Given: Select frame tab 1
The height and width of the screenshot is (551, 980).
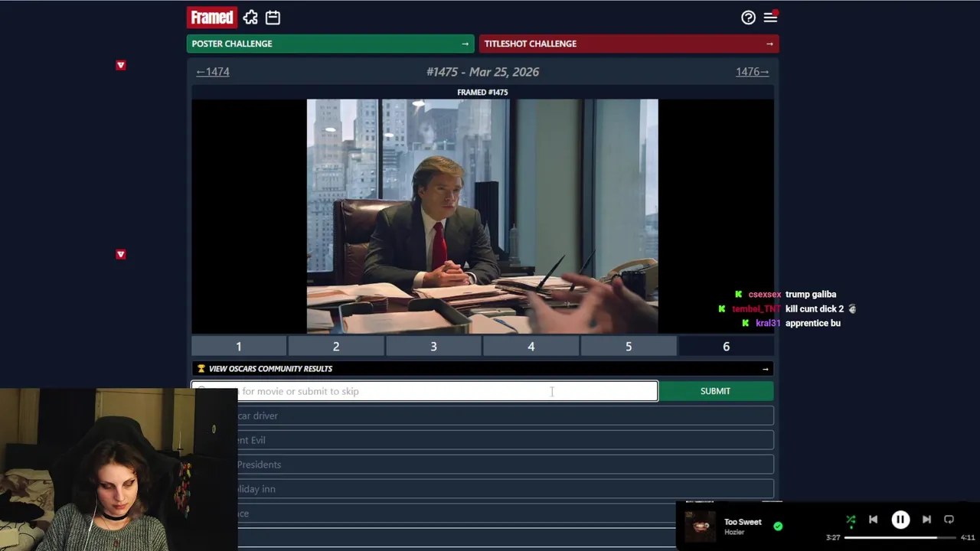Looking at the screenshot, I should [x=239, y=347].
